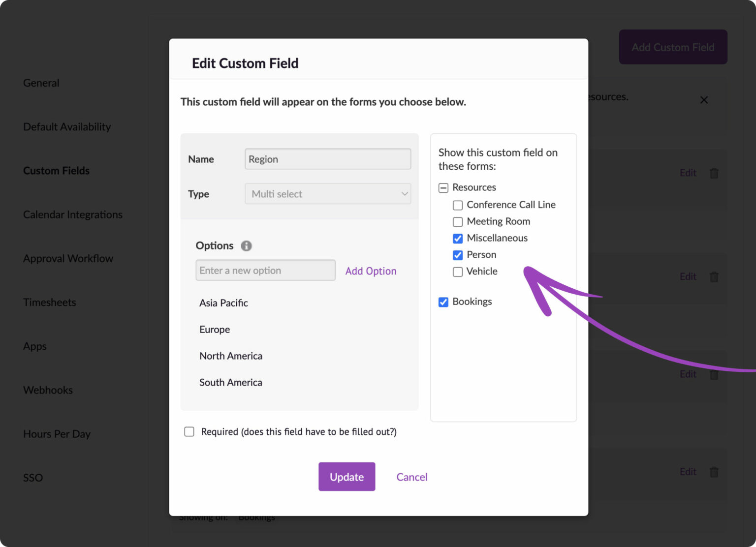The width and height of the screenshot is (756, 547).
Task: Mark the field as Required
Action: click(189, 431)
